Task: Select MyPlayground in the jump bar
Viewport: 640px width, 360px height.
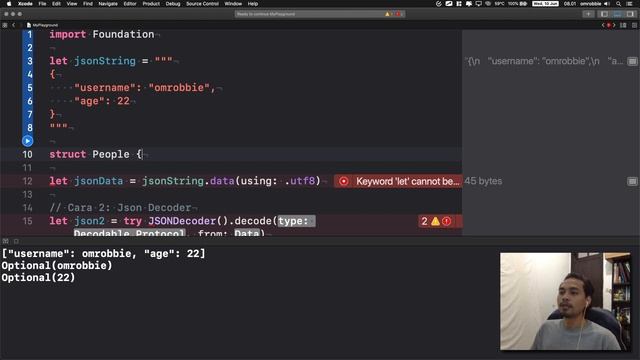Action: 42,25
